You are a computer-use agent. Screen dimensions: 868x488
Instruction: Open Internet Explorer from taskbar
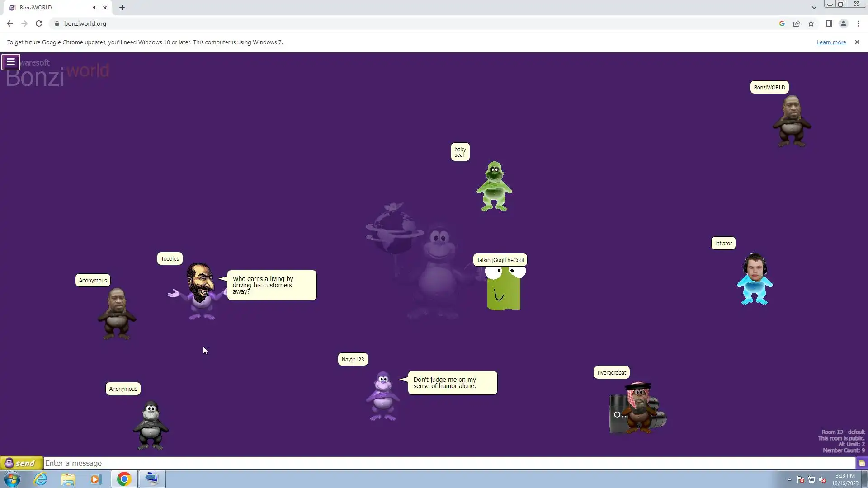click(41, 479)
